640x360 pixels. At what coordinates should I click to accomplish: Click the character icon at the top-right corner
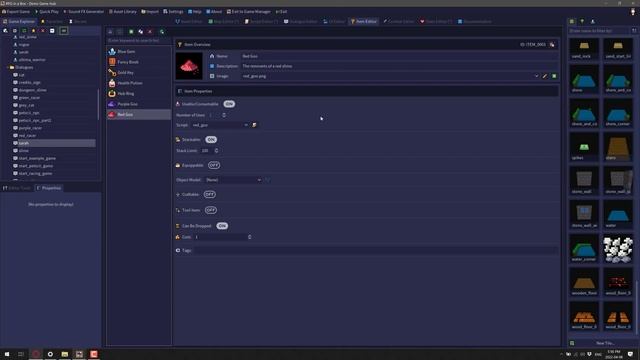pyautogui.click(x=633, y=12)
